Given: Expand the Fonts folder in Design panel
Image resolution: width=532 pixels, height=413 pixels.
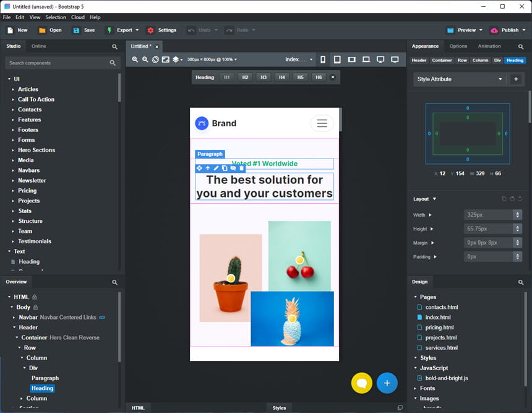Looking at the screenshot, I should (415, 388).
